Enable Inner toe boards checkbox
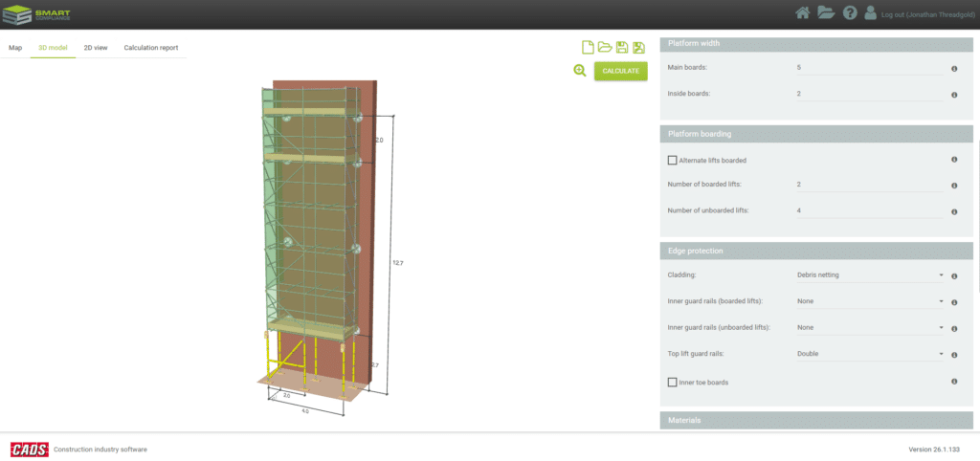The width and height of the screenshot is (980, 461). pos(673,382)
